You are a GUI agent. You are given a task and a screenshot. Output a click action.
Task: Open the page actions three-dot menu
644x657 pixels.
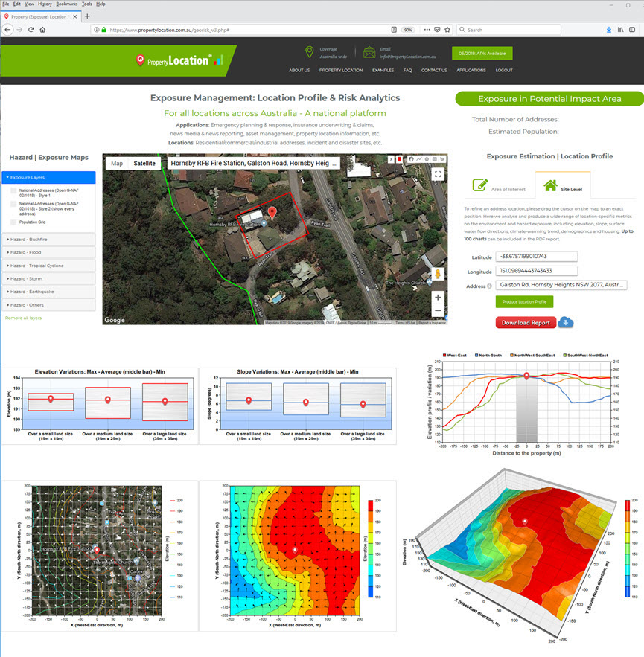(427, 30)
